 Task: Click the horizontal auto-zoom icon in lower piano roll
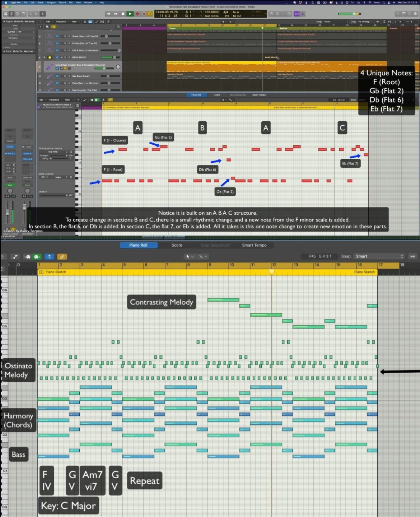pos(412,256)
